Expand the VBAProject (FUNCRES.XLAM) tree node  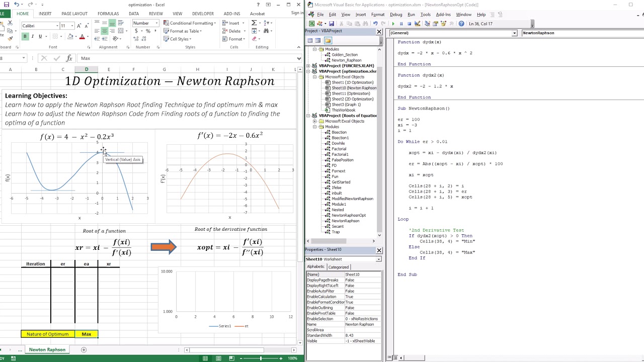pyautogui.click(x=308, y=66)
